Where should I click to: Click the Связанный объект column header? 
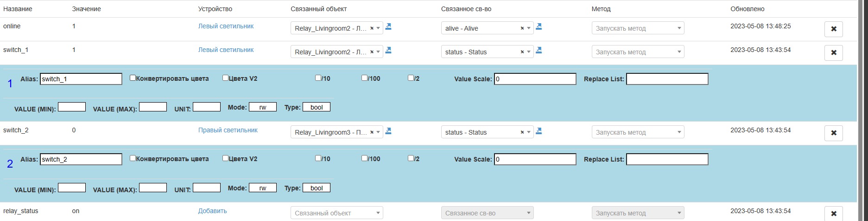pos(318,9)
